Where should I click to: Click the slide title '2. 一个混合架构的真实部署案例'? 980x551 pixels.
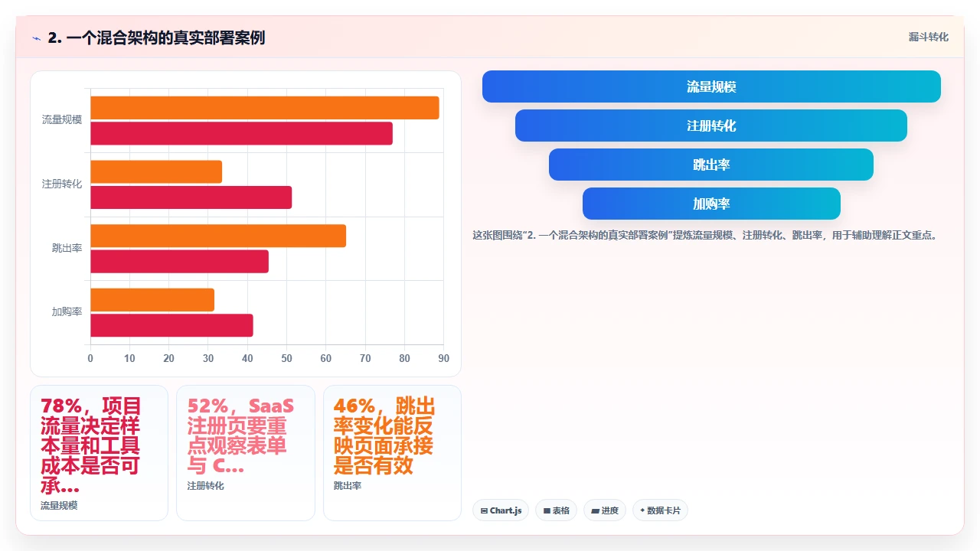[x=156, y=37]
